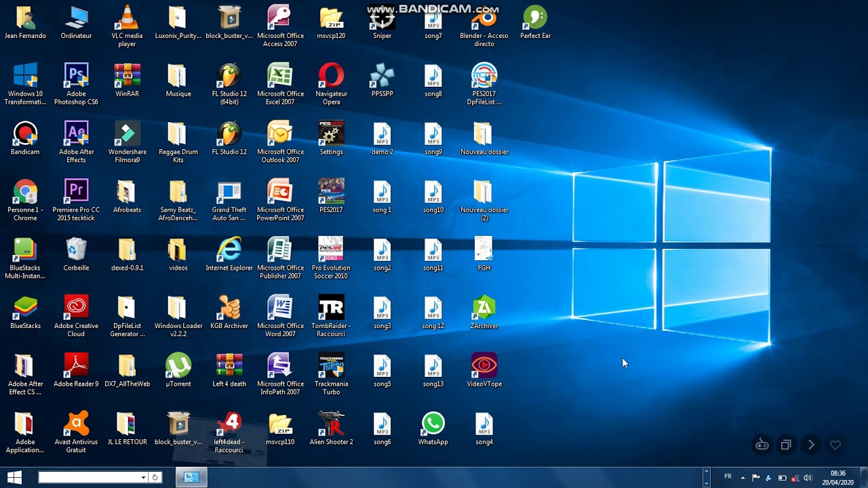The height and width of the screenshot is (488, 868).
Task: Launch Pro Evolution Soccer 2010
Action: point(331,258)
